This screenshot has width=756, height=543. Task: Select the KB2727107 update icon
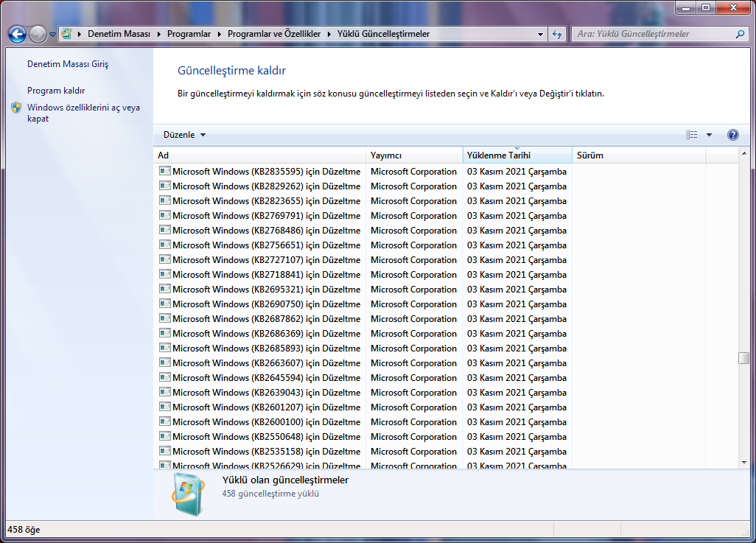click(x=165, y=259)
